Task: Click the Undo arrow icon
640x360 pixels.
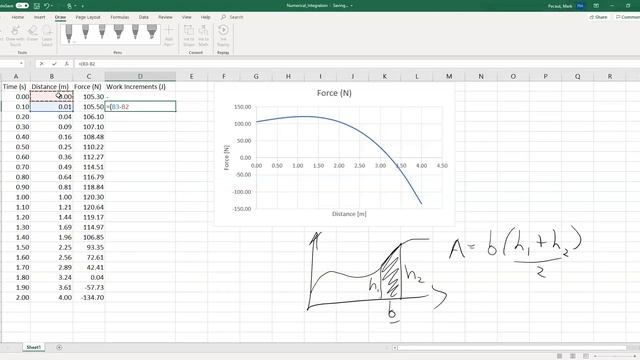Action: [47, 6]
